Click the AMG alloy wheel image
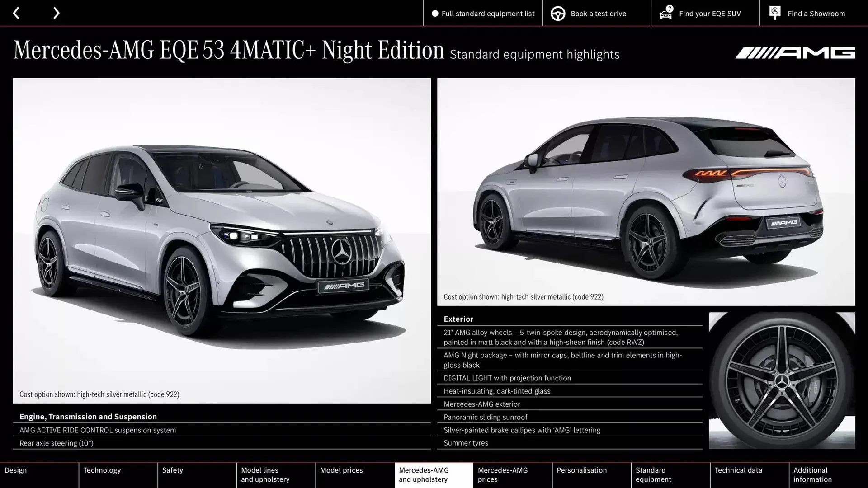 click(782, 380)
